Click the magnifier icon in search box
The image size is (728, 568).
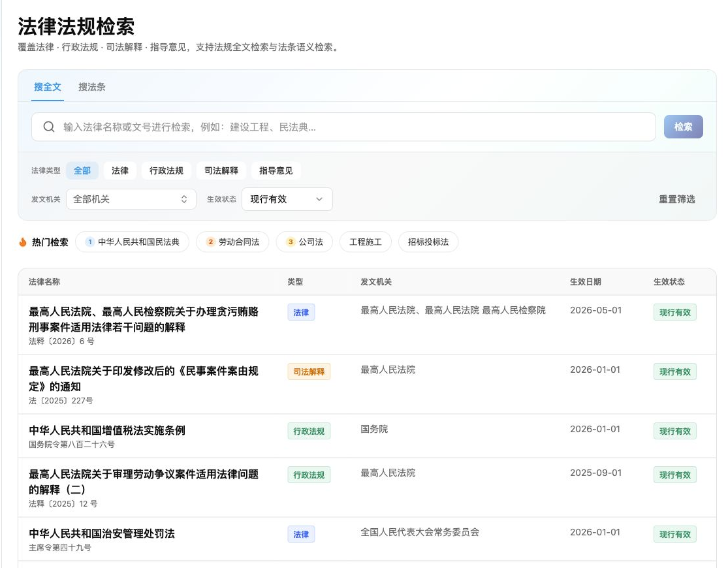point(49,127)
